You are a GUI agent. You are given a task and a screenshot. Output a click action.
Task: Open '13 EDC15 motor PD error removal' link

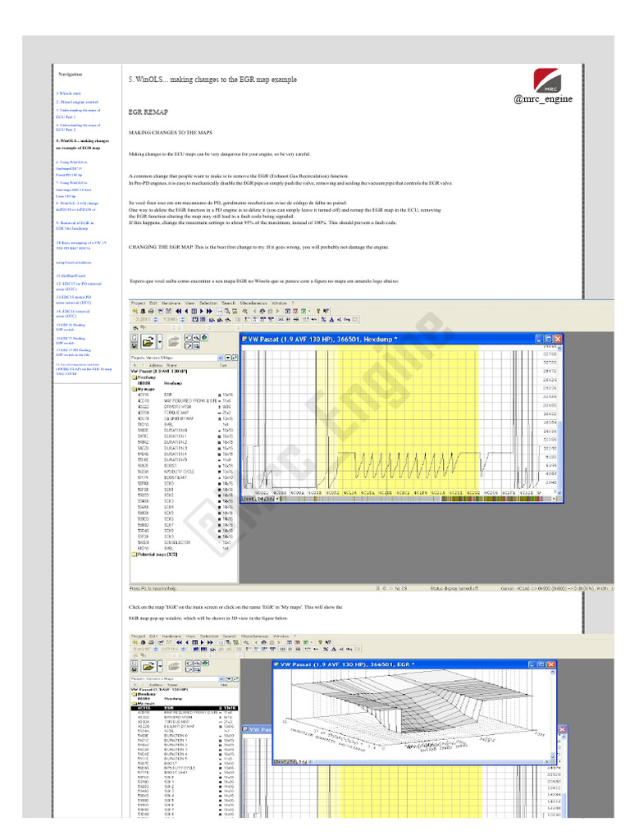tap(74, 299)
